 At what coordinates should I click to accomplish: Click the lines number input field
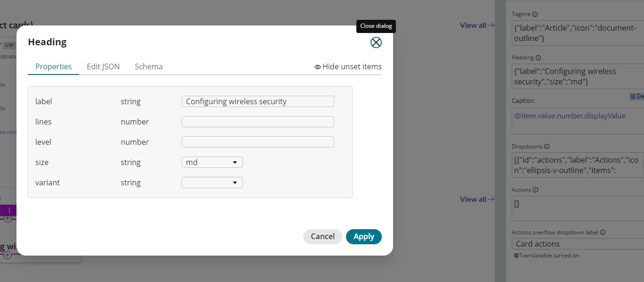[x=258, y=122]
